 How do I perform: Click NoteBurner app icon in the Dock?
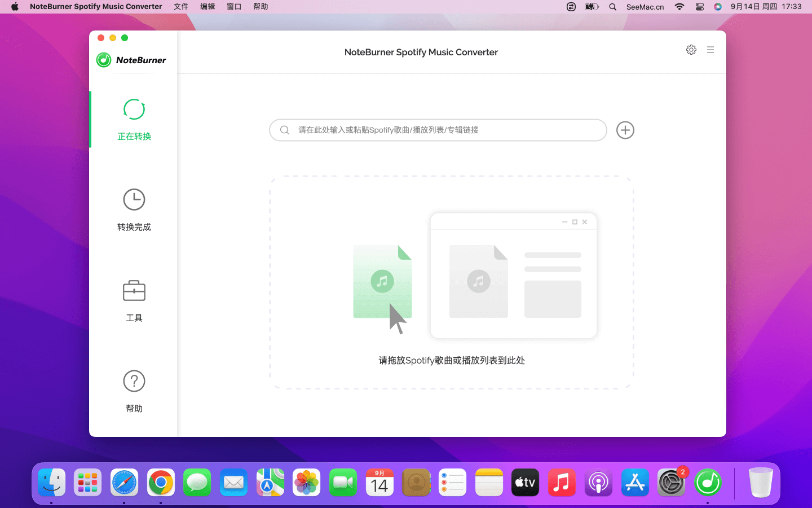click(x=708, y=483)
